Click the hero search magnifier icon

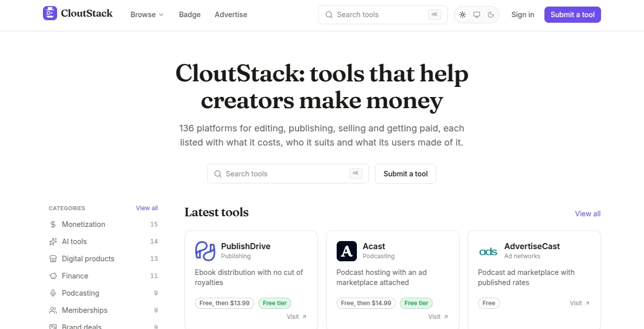218,174
